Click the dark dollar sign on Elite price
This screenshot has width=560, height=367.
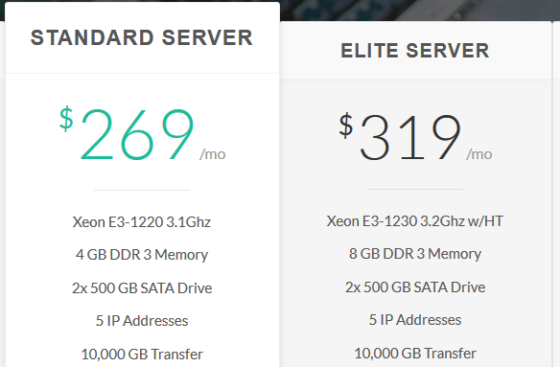(x=346, y=125)
